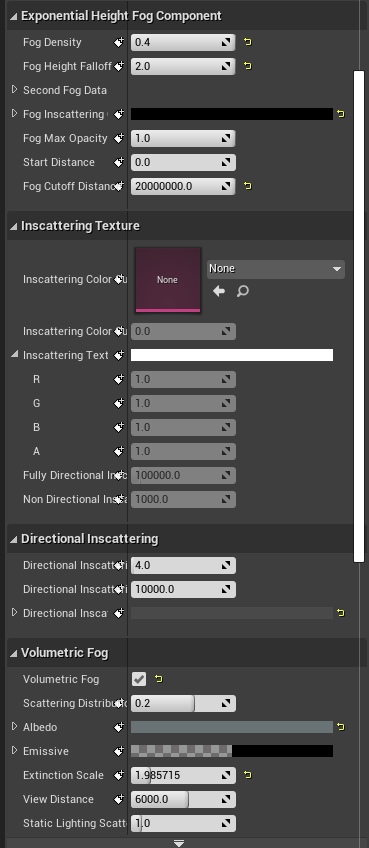Expand Fog Inscattering Color channels

15,114
